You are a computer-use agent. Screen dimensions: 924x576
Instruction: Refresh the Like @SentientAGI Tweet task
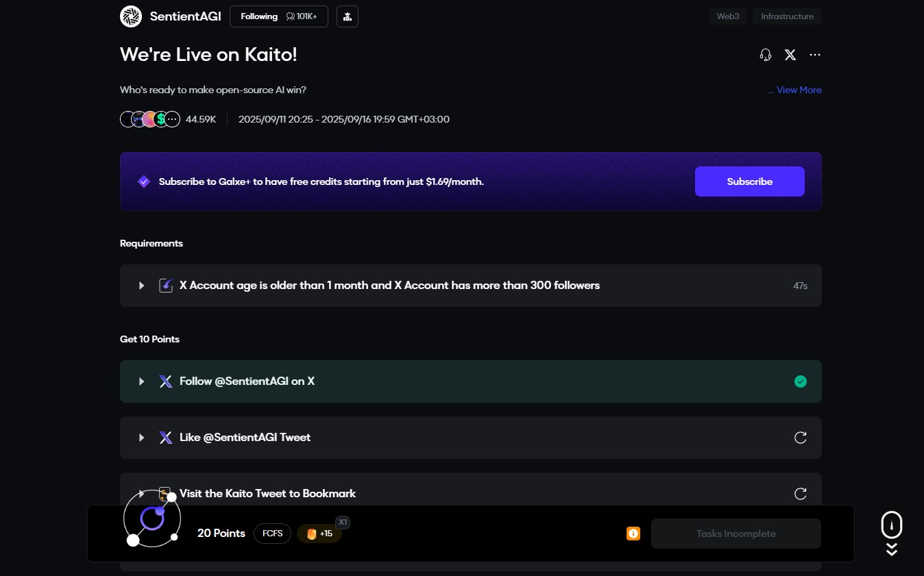pyautogui.click(x=800, y=438)
